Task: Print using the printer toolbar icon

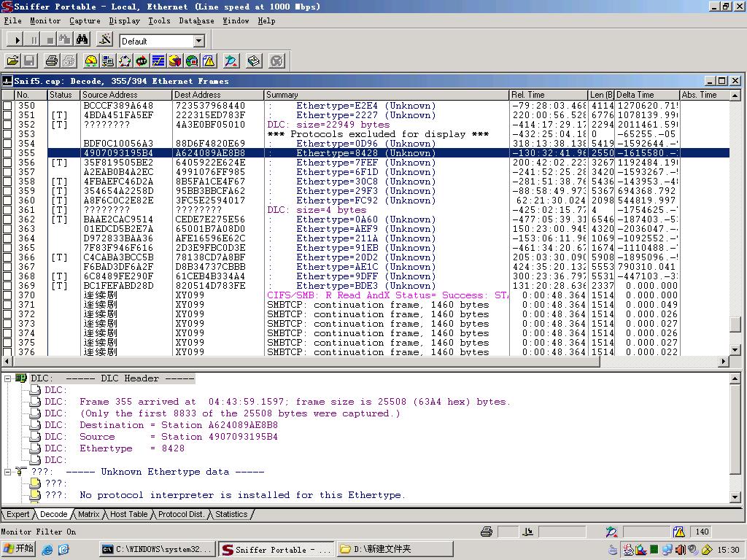Action: [x=51, y=61]
